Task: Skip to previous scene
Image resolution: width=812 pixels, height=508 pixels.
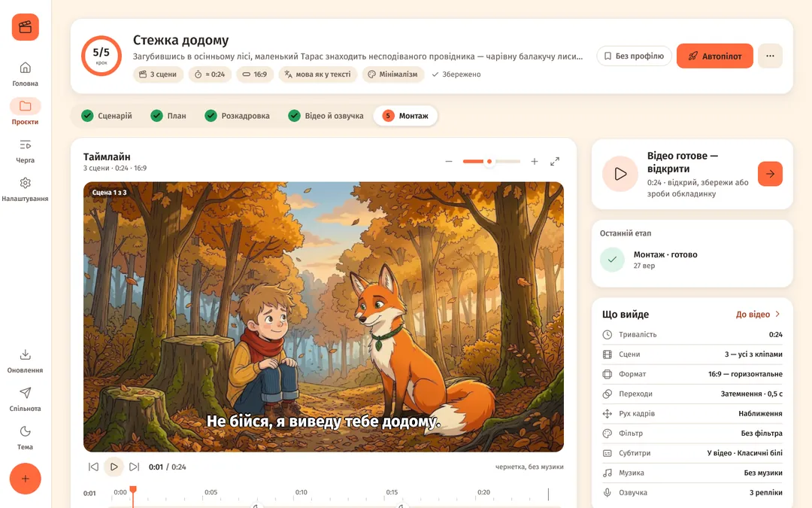Action: (93, 467)
